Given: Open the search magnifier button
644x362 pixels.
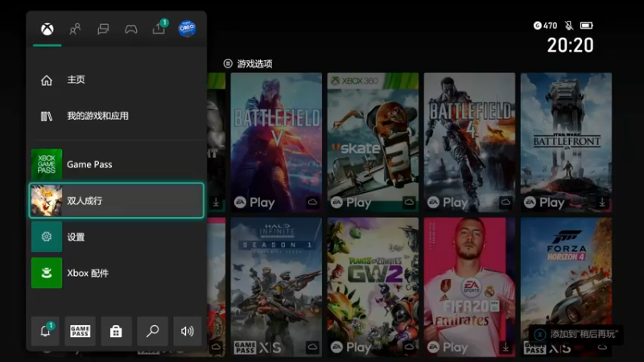Looking at the screenshot, I should [152, 331].
